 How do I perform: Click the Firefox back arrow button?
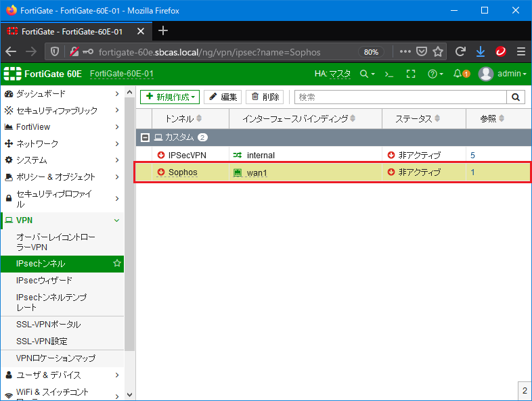pos(11,52)
